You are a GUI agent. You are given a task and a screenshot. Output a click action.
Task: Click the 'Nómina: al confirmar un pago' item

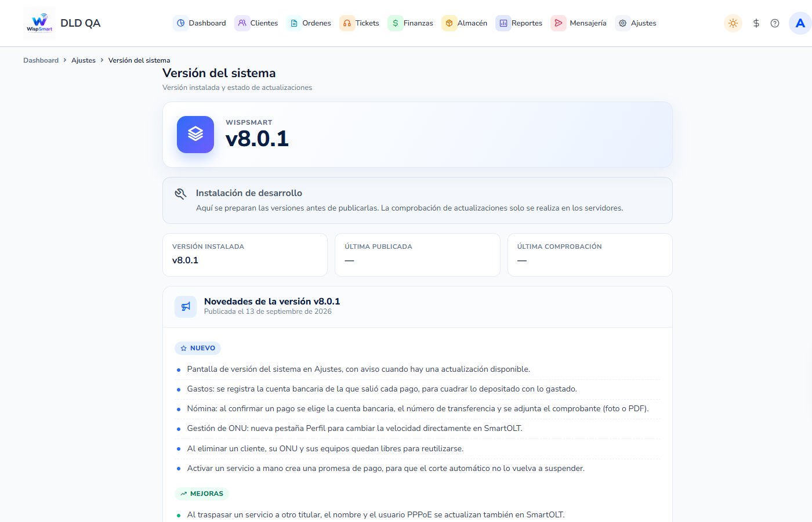(x=418, y=409)
